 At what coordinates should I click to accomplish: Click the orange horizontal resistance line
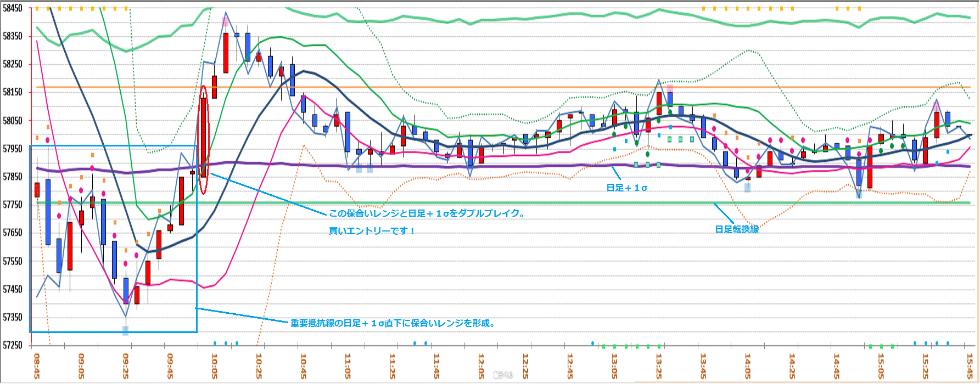click(494, 87)
